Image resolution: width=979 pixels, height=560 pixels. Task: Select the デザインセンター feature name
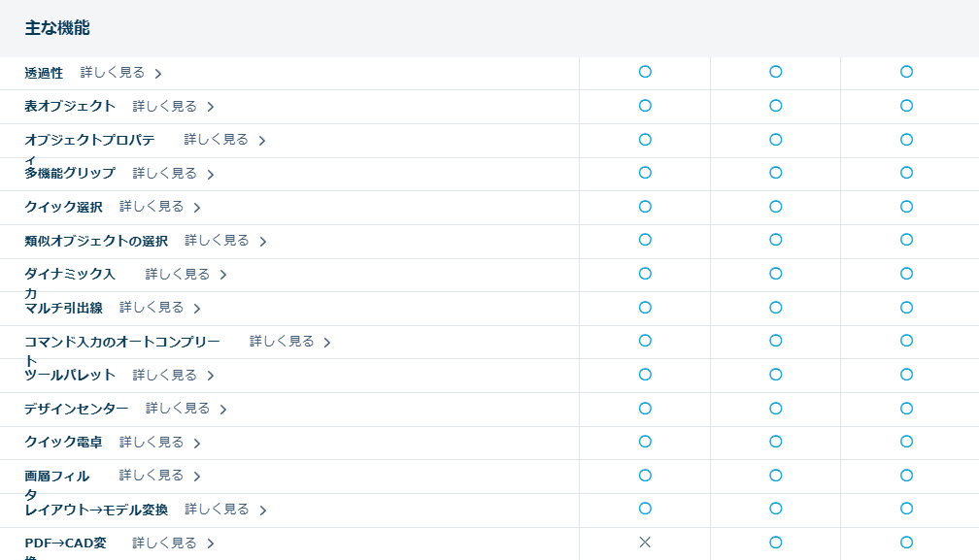(77, 409)
